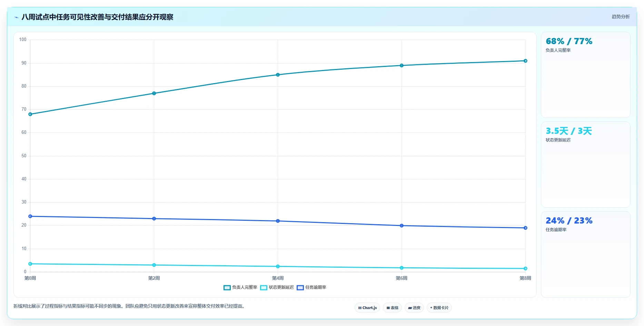Toggle the 任务逾期率 legend label
This screenshot has width=644, height=326.
click(x=316, y=287)
